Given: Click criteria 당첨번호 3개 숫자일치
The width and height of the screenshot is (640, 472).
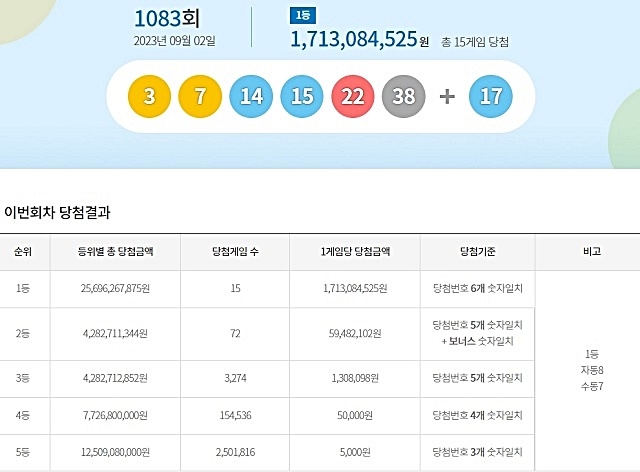Looking at the screenshot, I should tap(478, 452).
